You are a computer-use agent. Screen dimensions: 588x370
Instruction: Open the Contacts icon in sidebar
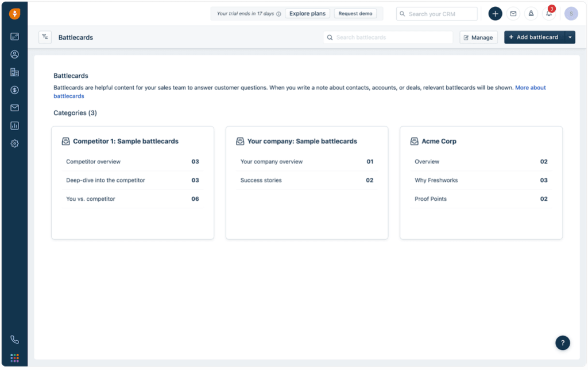14,54
